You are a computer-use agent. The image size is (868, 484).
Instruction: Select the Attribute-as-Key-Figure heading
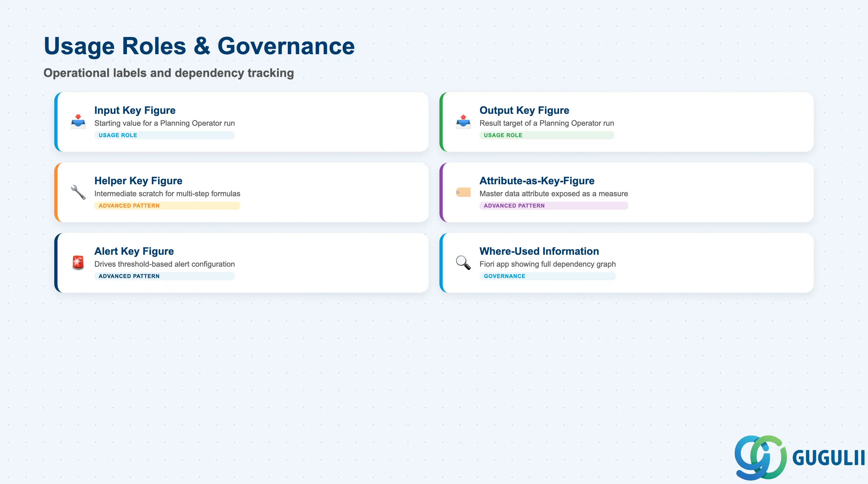tap(537, 181)
